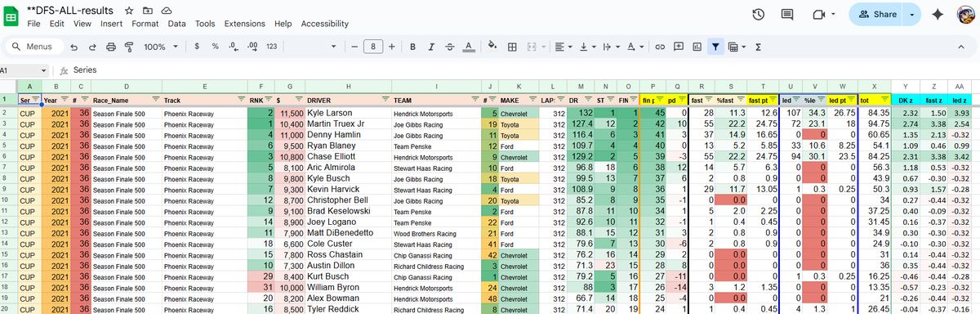Open text wrapping dropdown
The image size is (980, 314).
611,47
